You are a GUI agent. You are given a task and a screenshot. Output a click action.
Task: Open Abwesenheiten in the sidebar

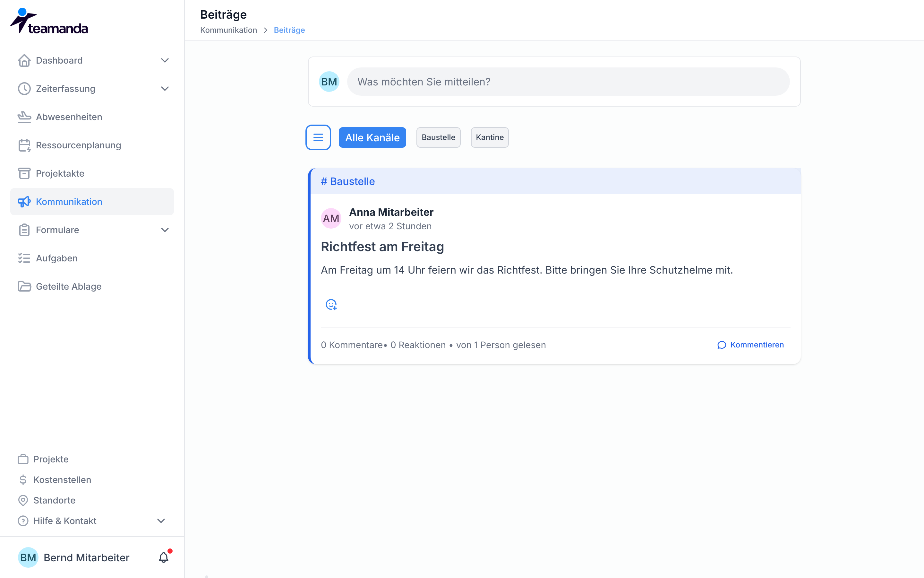(92, 117)
